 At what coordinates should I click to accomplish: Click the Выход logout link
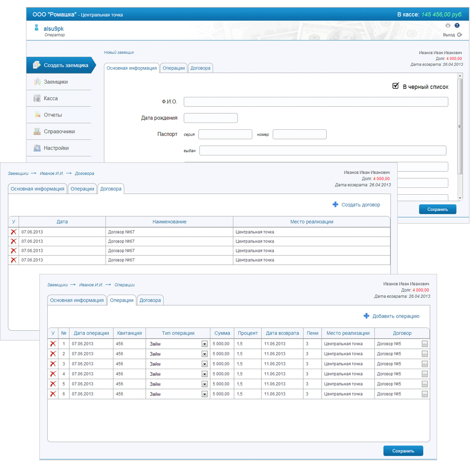(449, 35)
